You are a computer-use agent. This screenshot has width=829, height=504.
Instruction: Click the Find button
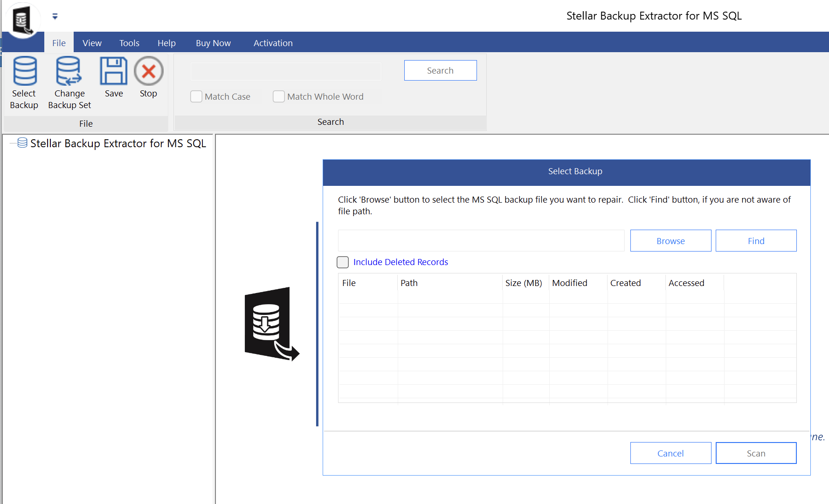tap(756, 241)
